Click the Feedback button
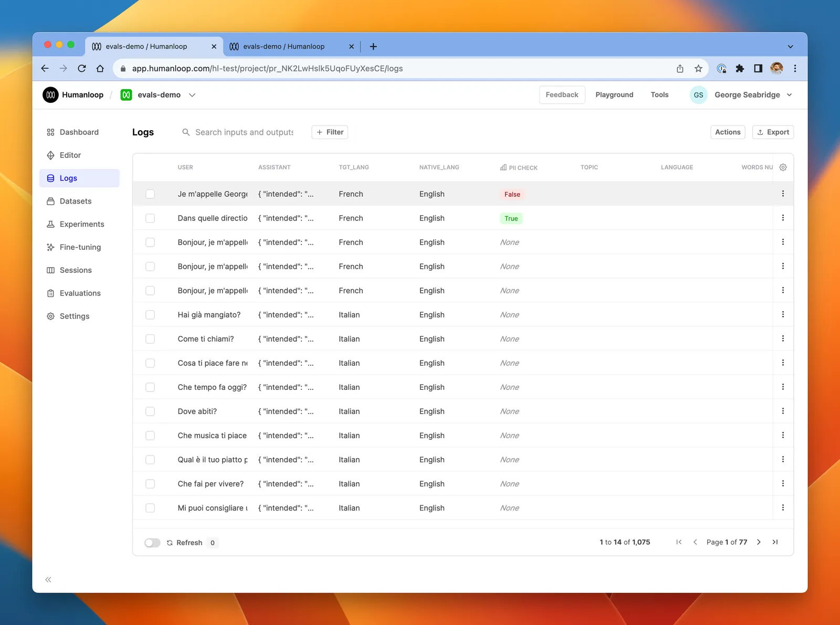The image size is (840, 625). pyautogui.click(x=562, y=95)
